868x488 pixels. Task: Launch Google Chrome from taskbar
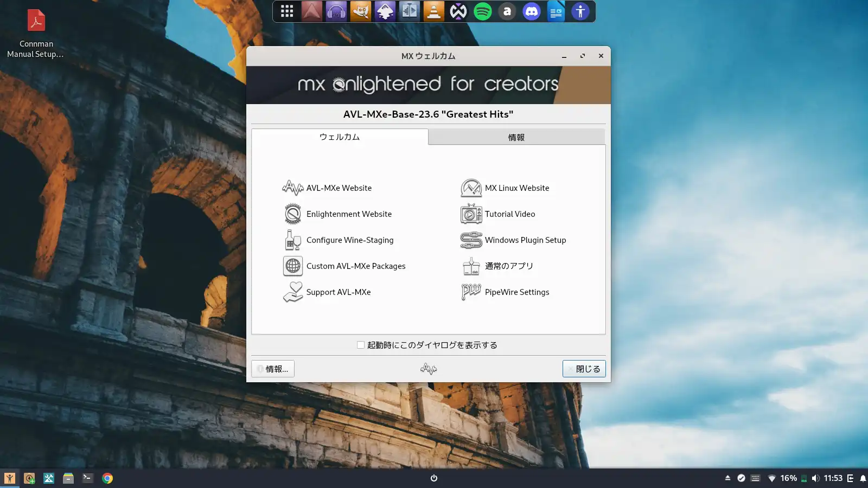point(107,478)
